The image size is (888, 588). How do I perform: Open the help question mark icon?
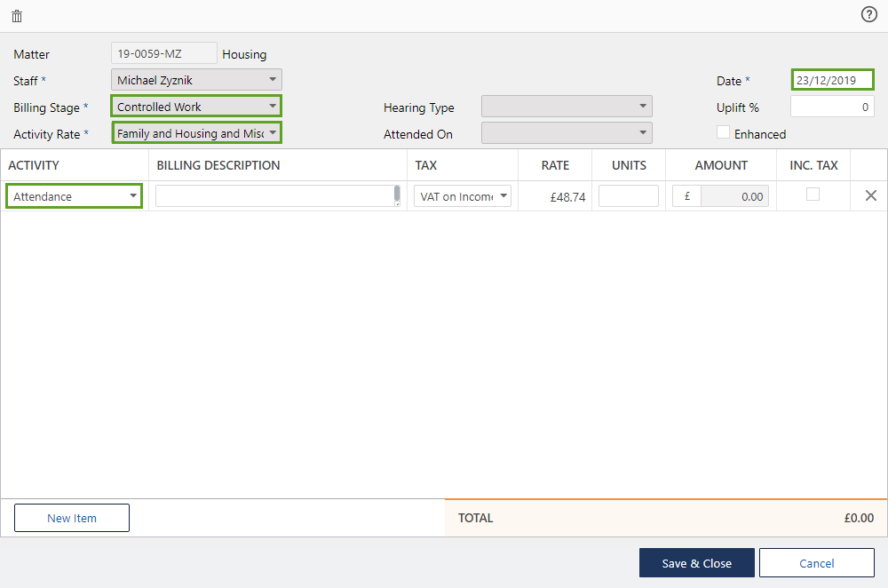point(868,14)
